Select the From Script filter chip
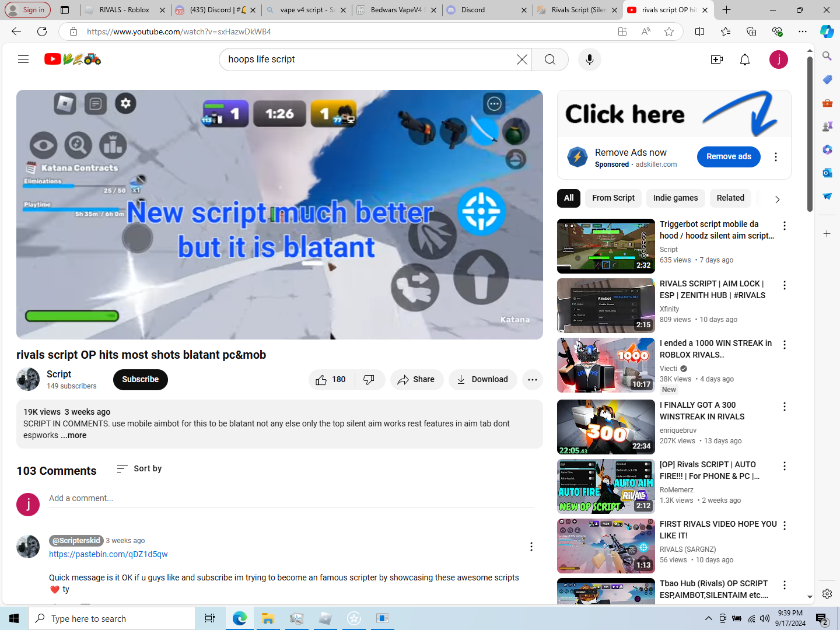 coord(613,198)
